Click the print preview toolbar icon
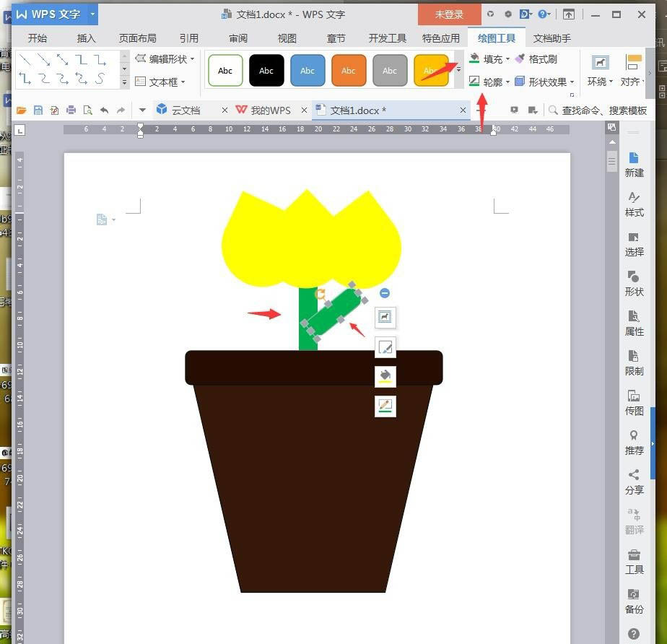 (87, 110)
